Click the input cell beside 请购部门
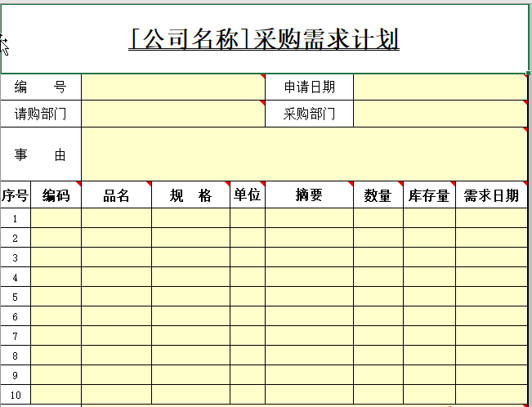The image size is (532, 407). 172,114
